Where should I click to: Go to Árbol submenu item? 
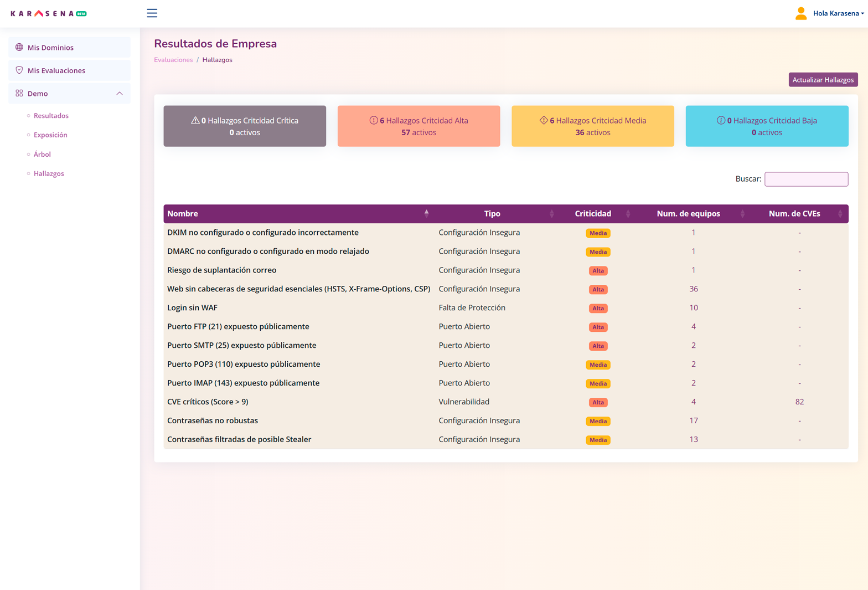[x=42, y=155]
